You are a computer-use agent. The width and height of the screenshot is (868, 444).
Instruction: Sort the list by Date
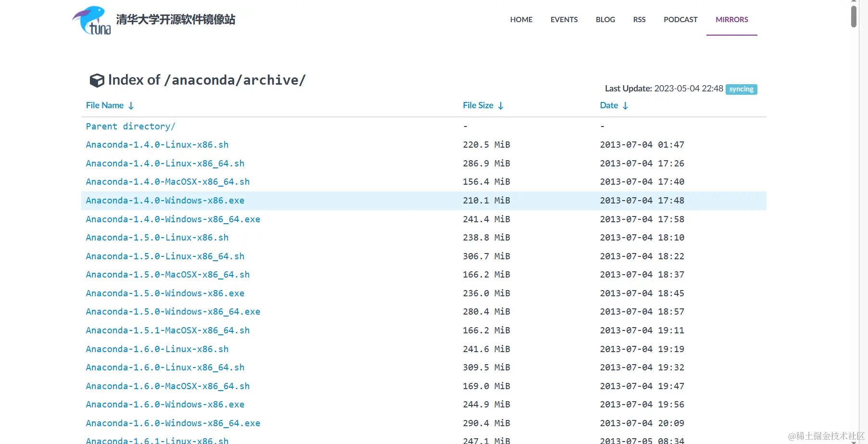609,105
